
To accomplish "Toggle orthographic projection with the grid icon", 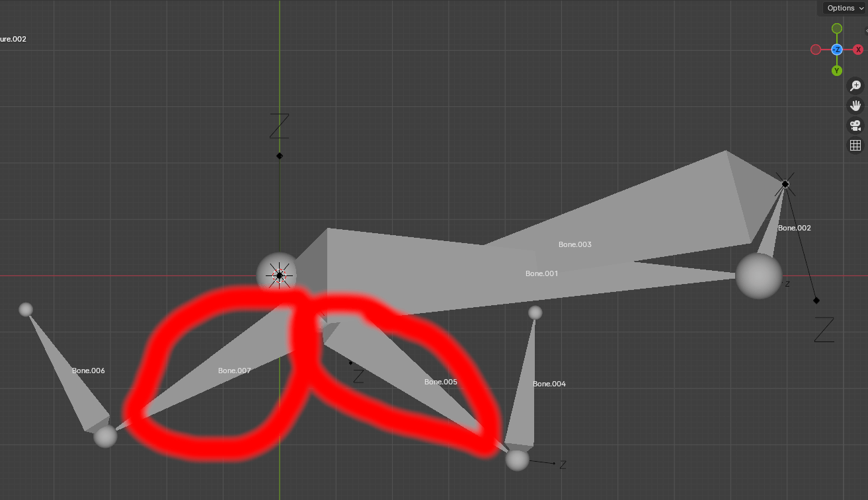I will click(855, 145).
